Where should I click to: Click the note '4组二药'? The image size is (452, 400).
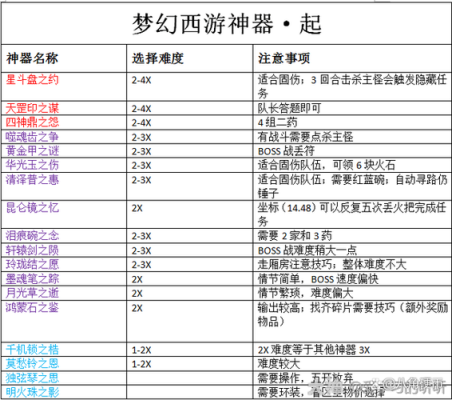277,123
